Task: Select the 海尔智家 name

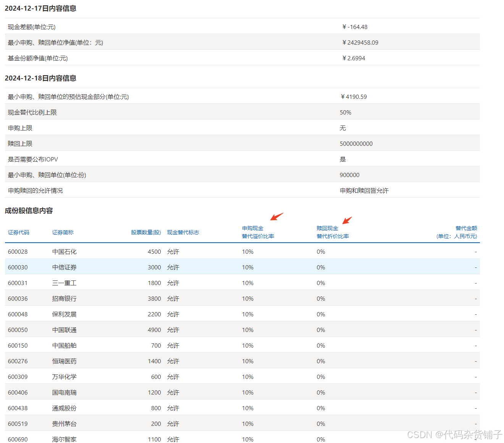Action: (x=64, y=440)
